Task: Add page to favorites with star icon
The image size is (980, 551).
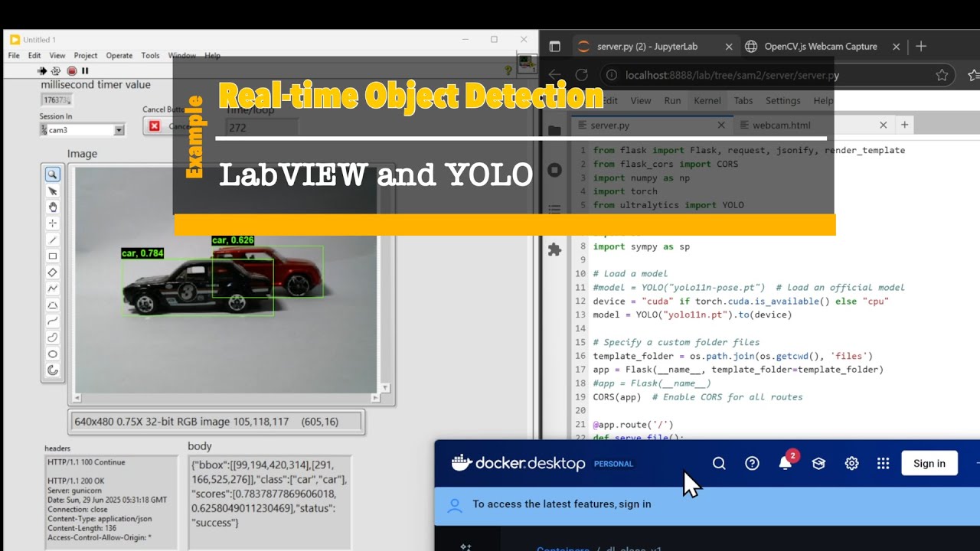Action: point(942,75)
